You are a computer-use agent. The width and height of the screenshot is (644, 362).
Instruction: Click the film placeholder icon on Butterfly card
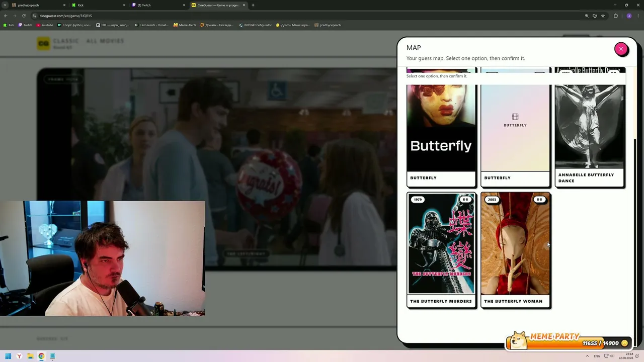click(515, 117)
